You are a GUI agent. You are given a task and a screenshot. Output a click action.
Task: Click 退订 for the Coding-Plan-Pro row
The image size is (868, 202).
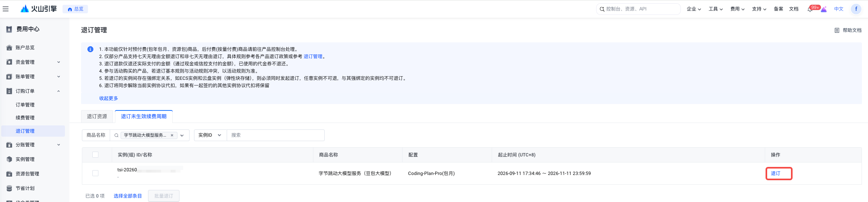coord(776,173)
